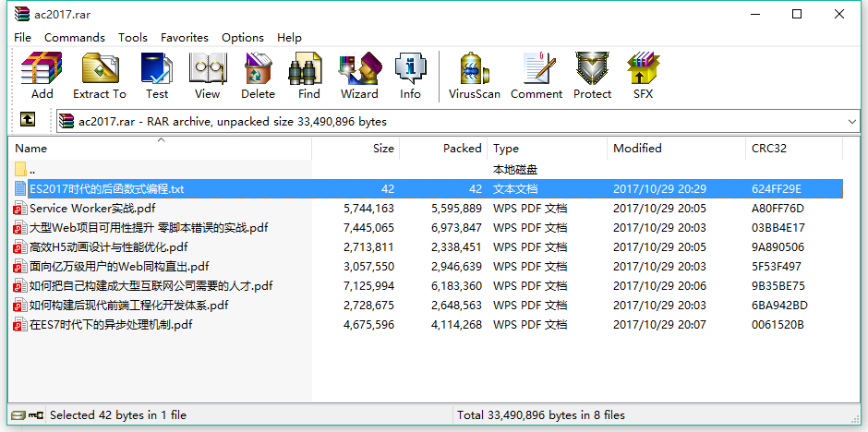The height and width of the screenshot is (432, 868).
Task: Click status text 'Selected 42 bytes in 1 file'
Action: pyautogui.click(x=118, y=414)
